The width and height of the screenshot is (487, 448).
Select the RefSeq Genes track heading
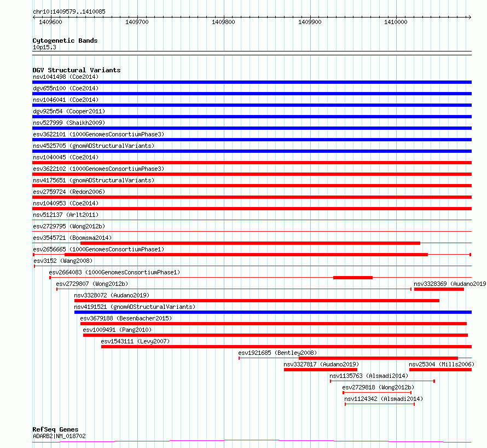point(55,429)
